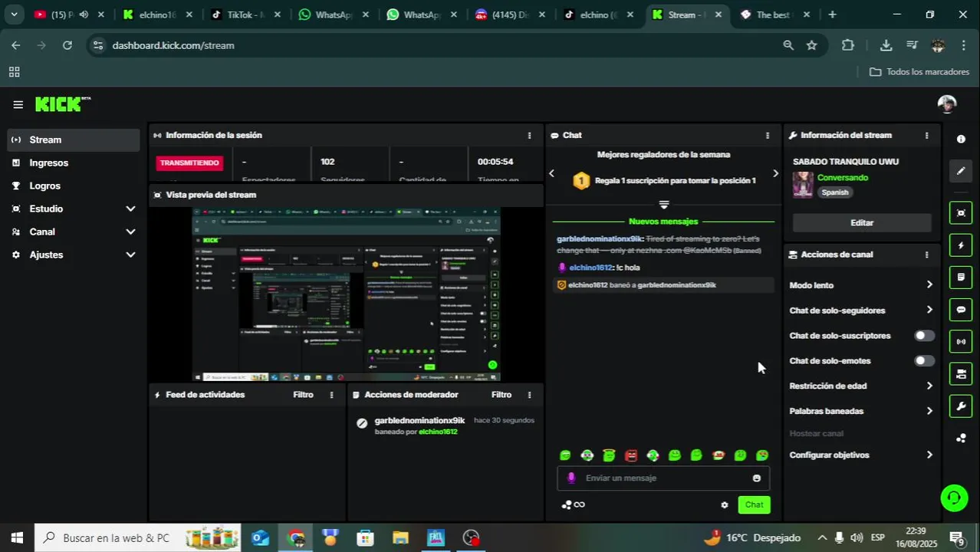Open options menu of Información del stream

926,135
